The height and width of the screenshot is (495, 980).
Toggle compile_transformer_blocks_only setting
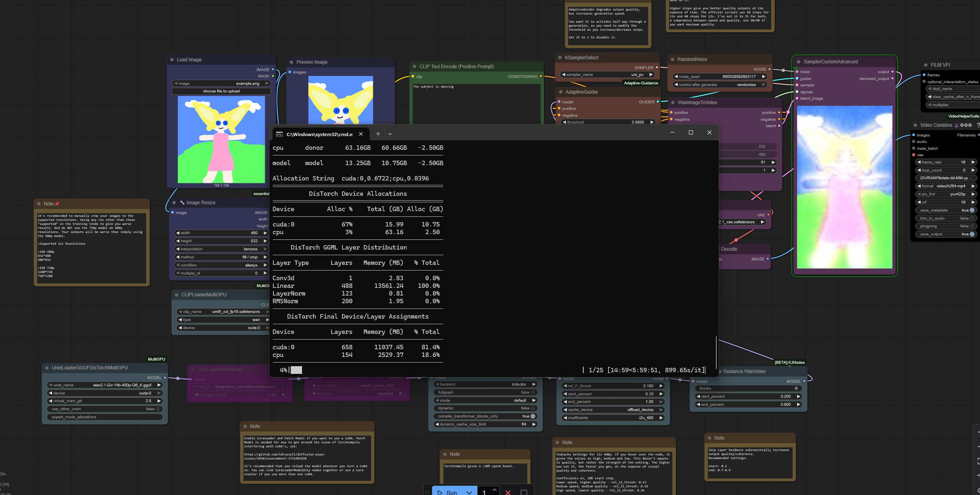pos(485,416)
